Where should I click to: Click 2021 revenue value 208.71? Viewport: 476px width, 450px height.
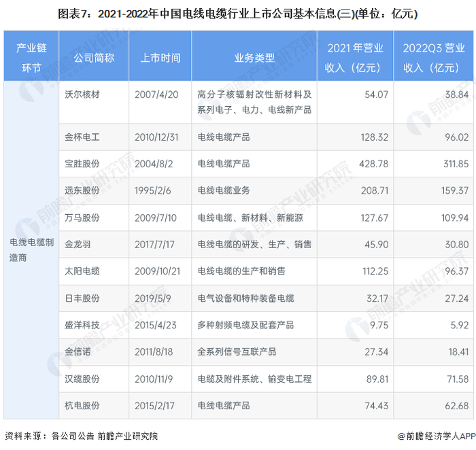click(x=375, y=190)
